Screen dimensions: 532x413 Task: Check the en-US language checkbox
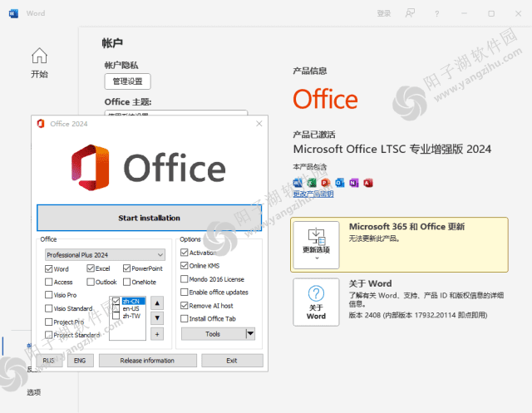pos(116,308)
